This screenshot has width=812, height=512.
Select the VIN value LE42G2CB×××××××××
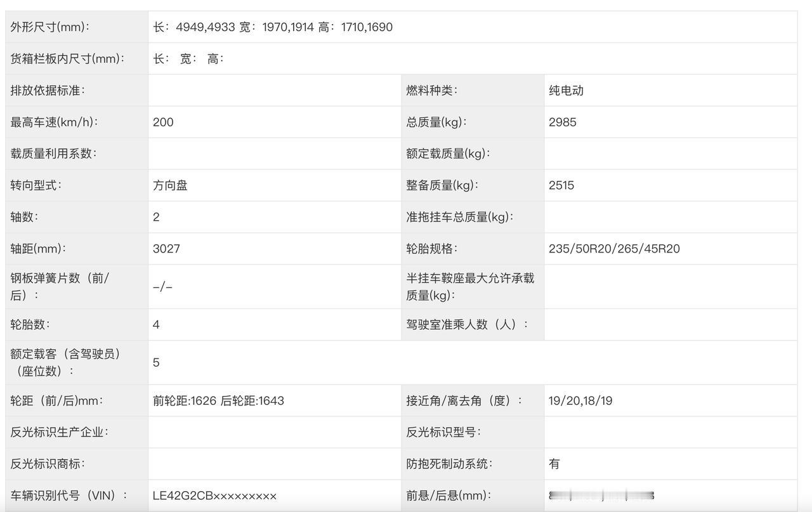coord(214,496)
